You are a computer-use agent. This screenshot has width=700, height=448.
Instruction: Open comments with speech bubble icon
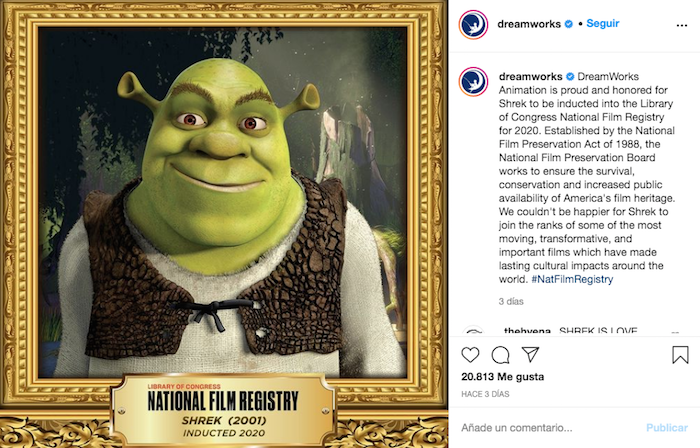click(500, 355)
